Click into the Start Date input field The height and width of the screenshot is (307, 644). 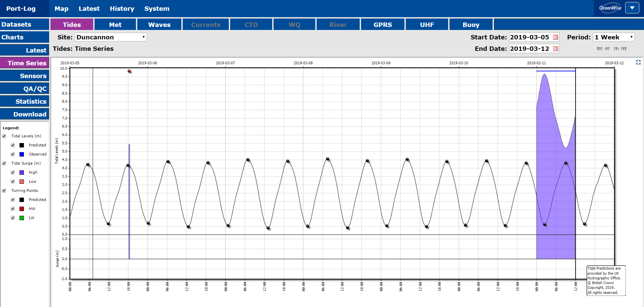click(530, 37)
